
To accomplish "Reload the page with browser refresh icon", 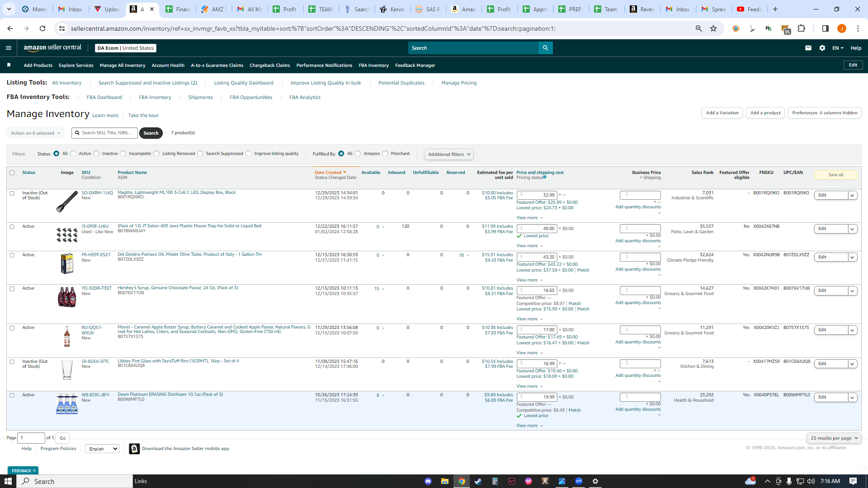I will pyautogui.click(x=42, y=28).
